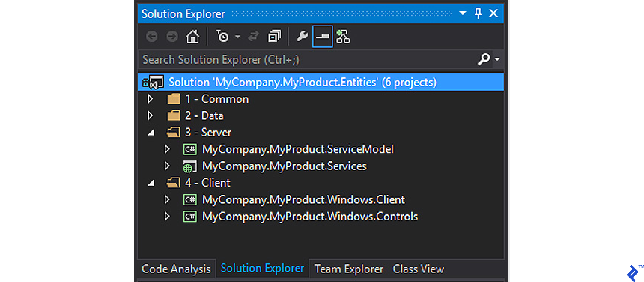Open the filter dropdown arrow beside clock icon
644x282 pixels.
[x=237, y=37]
